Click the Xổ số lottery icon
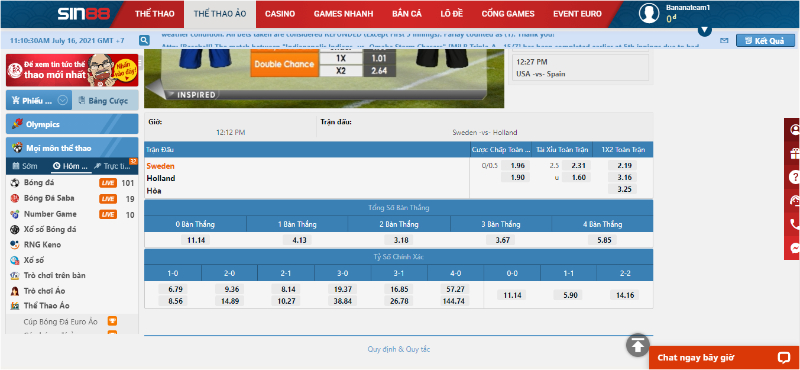Viewport: 800px width, 370px height. pyautogui.click(x=15, y=260)
